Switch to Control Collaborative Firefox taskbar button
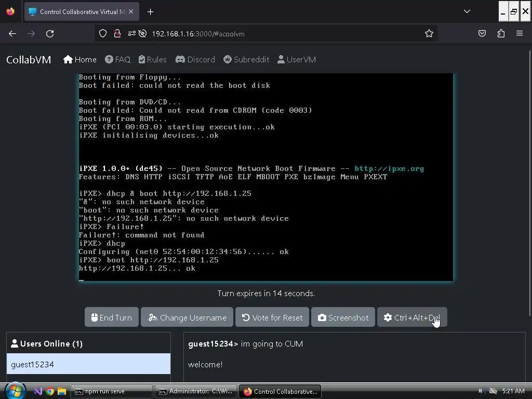The image size is (532, 399). [280, 391]
